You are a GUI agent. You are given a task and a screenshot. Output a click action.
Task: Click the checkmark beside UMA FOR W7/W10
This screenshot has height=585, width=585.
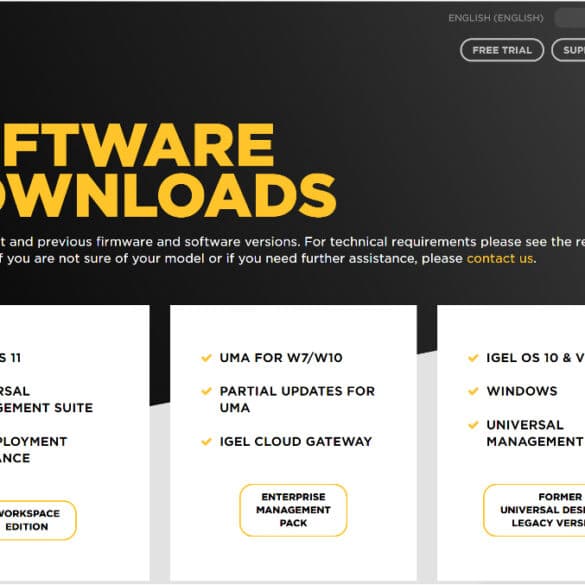[x=206, y=358]
